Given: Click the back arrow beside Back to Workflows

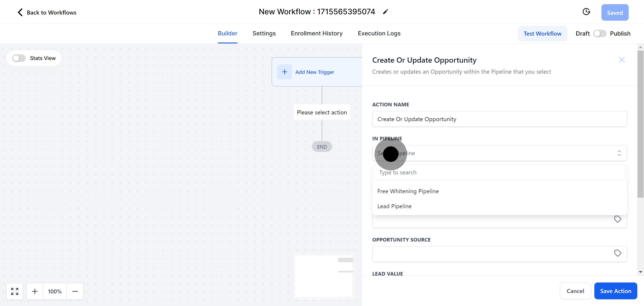Looking at the screenshot, I should 20,12.
